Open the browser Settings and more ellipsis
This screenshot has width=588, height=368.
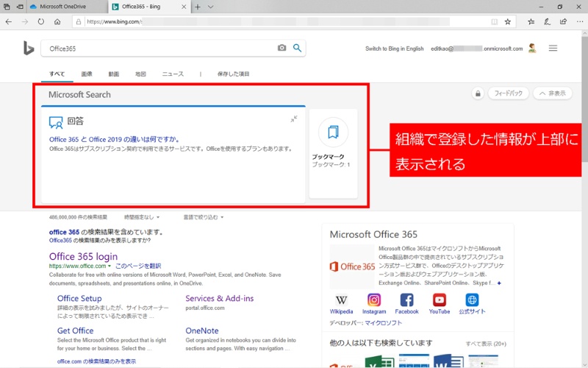[x=580, y=22]
